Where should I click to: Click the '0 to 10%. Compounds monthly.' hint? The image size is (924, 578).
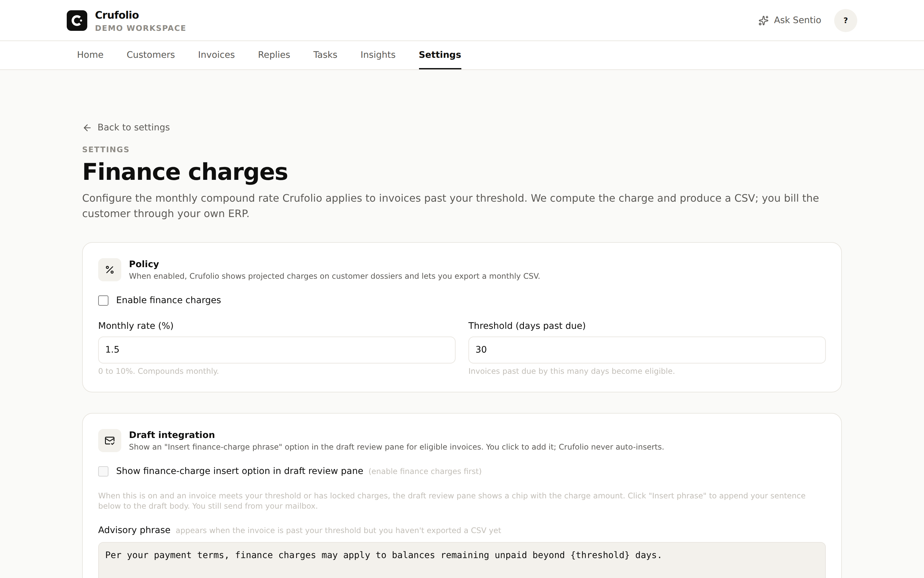click(158, 371)
